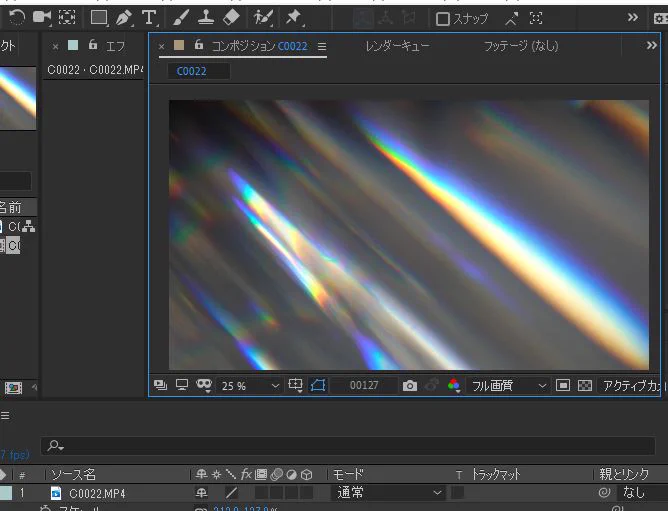The image size is (668, 511).
Task: Click the C0022 breadcrumb button
Action: coord(192,71)
